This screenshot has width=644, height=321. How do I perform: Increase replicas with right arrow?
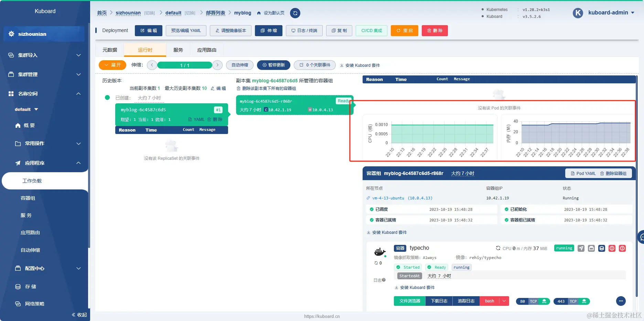click(217, 65)
